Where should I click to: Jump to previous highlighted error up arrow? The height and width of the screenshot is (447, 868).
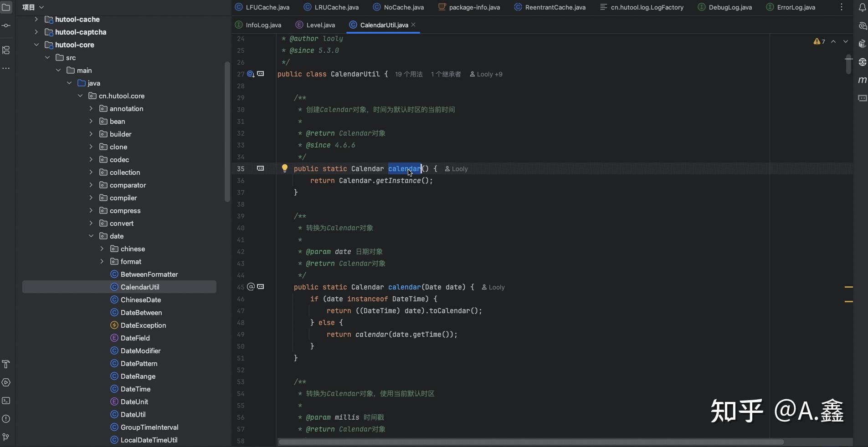pos(833,41)
